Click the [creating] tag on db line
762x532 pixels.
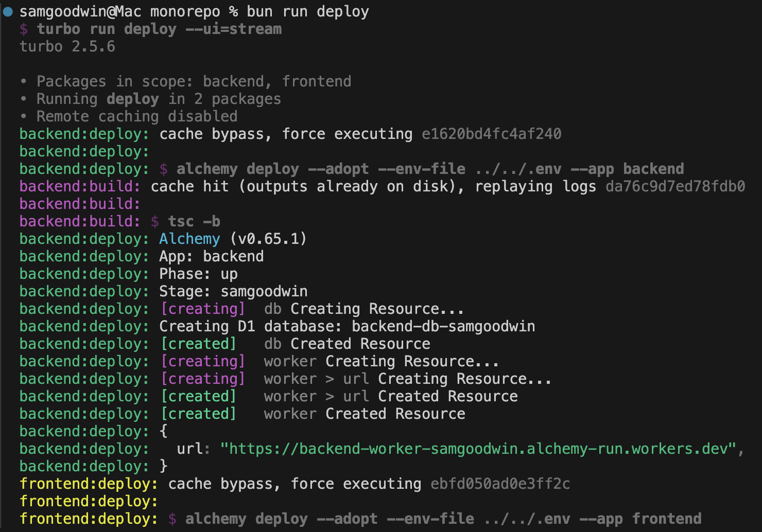[203, 309]
